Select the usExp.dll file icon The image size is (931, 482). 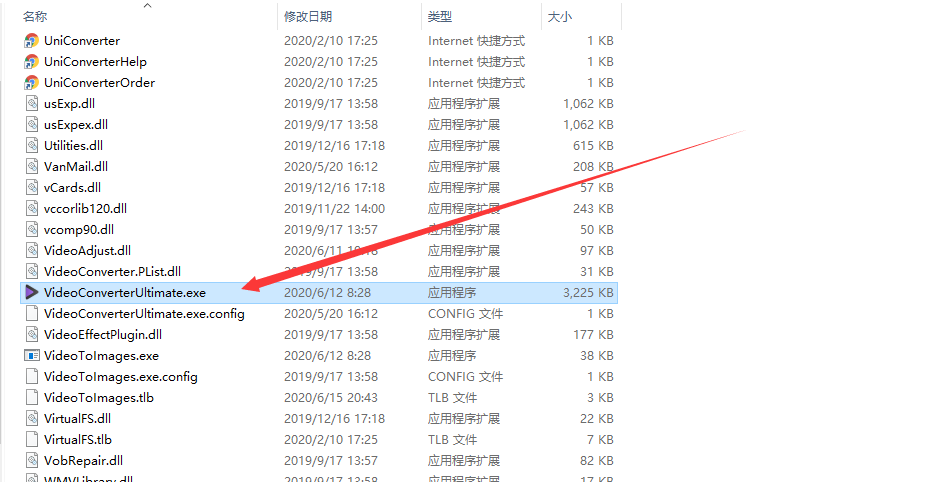[32, 104]
